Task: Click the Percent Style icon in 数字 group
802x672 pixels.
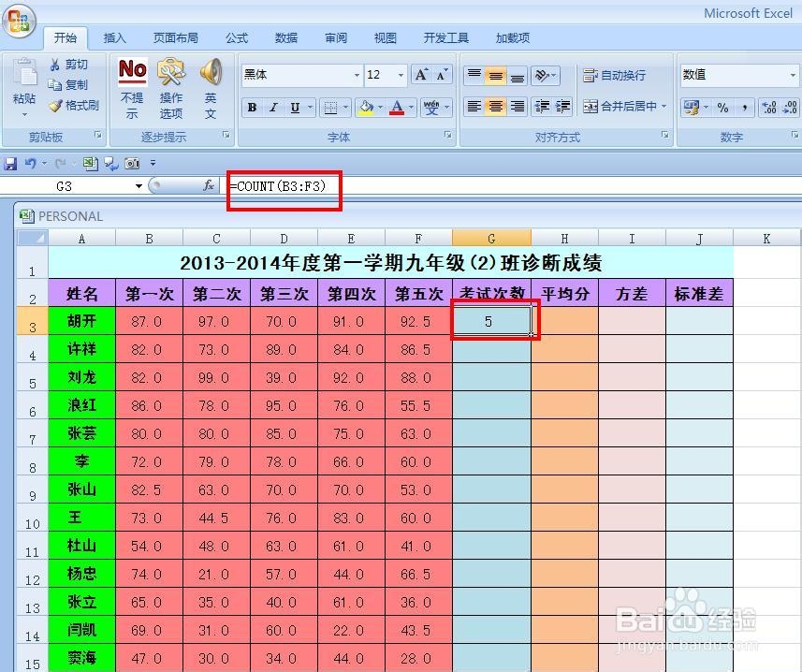Action: click(x=722, y=108)
